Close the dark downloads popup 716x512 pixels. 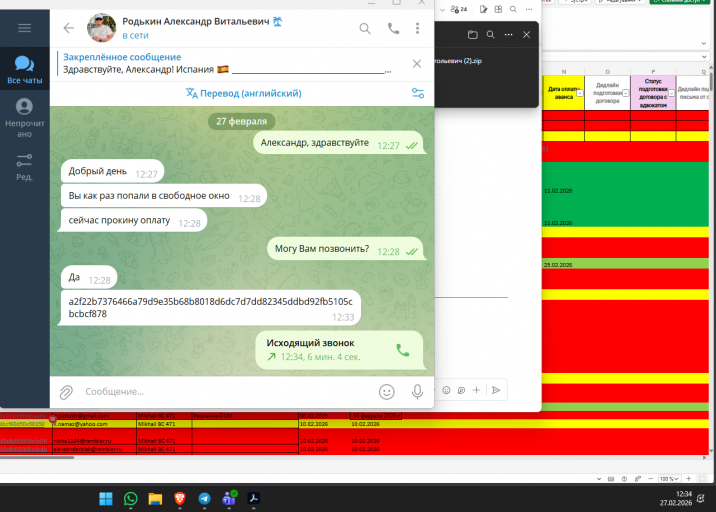pyautogui.click(x=526, y=35)
